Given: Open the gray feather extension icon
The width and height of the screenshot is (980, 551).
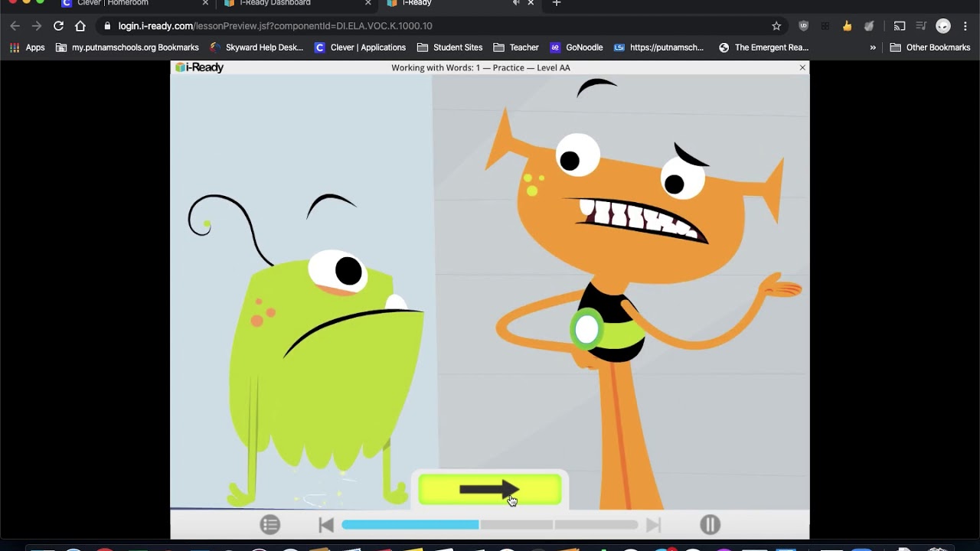Looking at the screenshot, I should [x=869, y=26].
